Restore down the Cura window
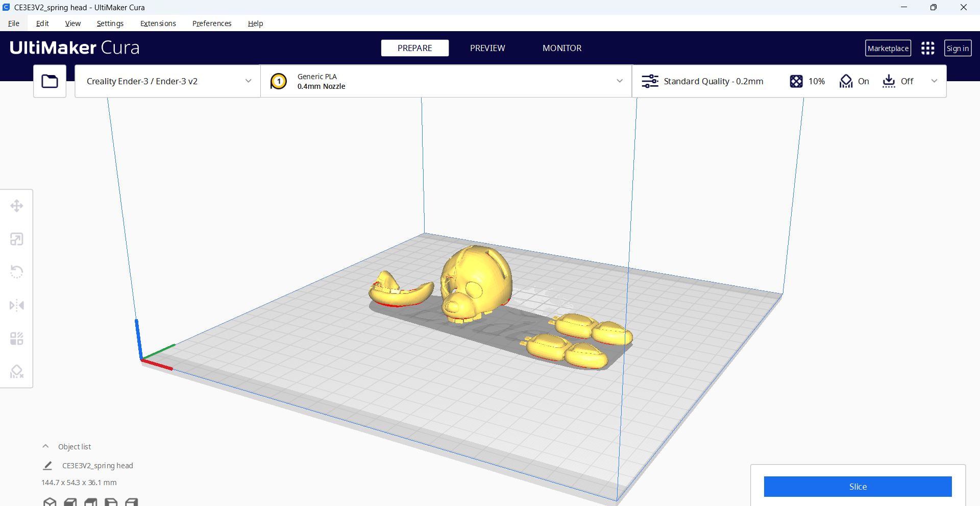Image resolution: width=980 pixels, height=506 pixels. point(934,7)
